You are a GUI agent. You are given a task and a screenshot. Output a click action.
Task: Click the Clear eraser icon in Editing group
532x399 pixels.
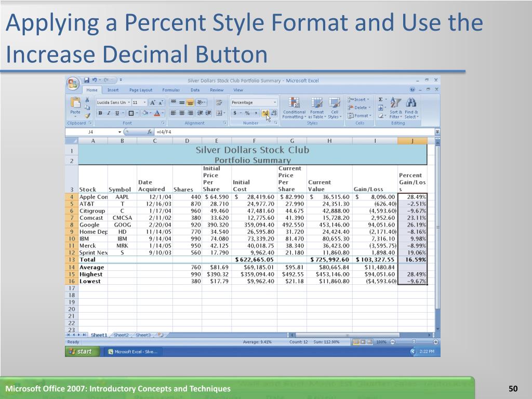[382, 116]
